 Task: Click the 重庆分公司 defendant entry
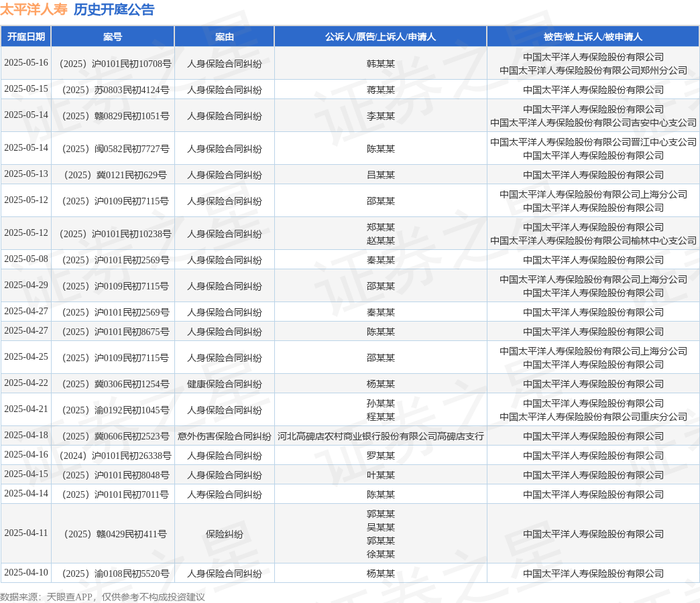click(593, 417)
